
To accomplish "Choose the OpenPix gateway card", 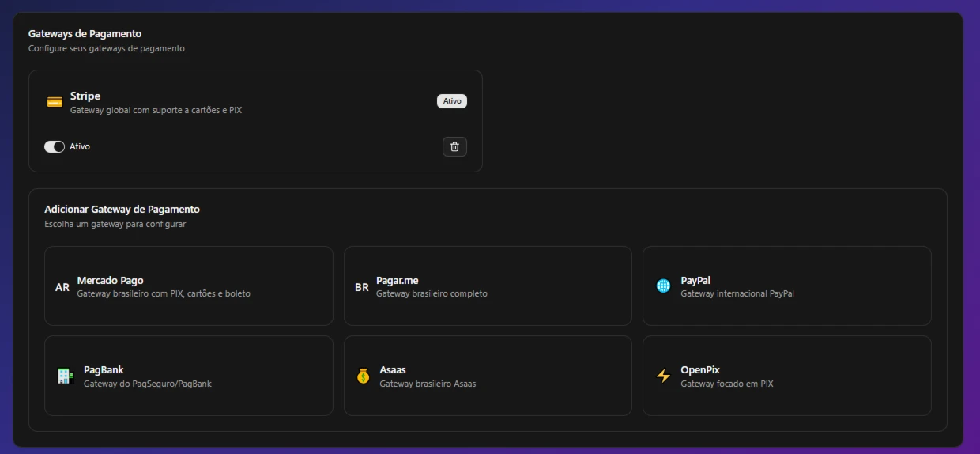I will point(787,376).
